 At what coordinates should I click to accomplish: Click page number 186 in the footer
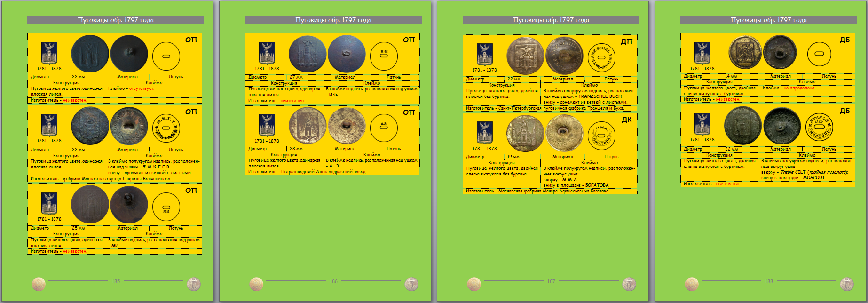pyautogui.click(x=333, y=281)
